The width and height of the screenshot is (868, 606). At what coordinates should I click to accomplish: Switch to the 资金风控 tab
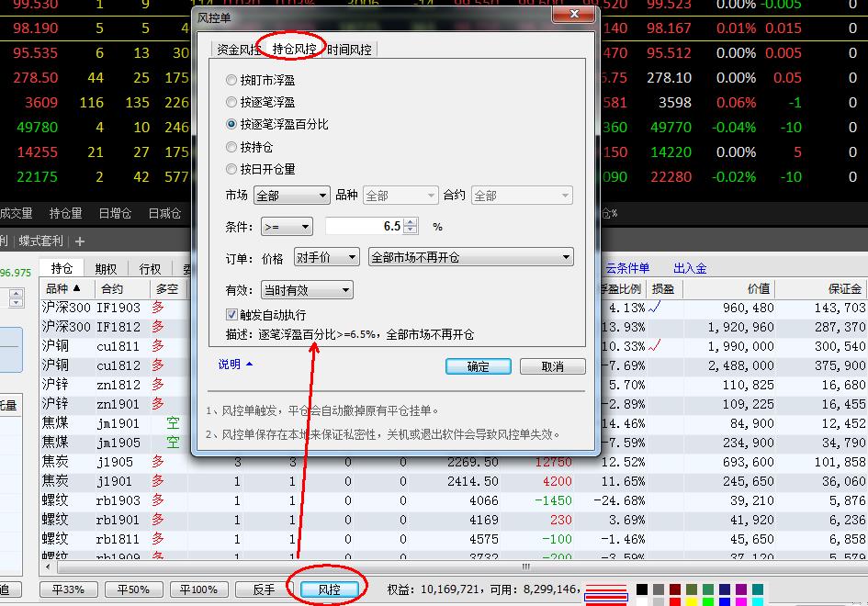238,50
